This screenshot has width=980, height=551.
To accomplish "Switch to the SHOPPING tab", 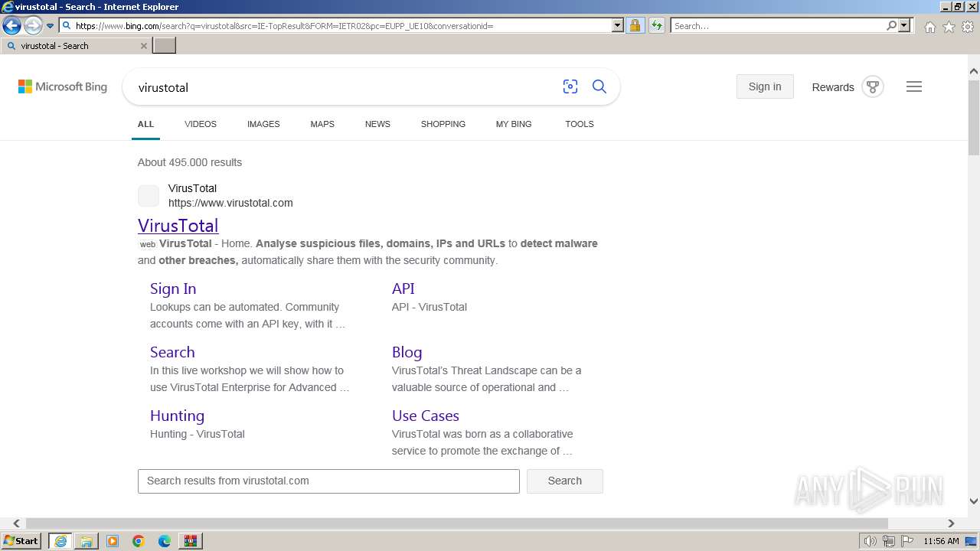I will pyautogui.click(x=443, y=124).
